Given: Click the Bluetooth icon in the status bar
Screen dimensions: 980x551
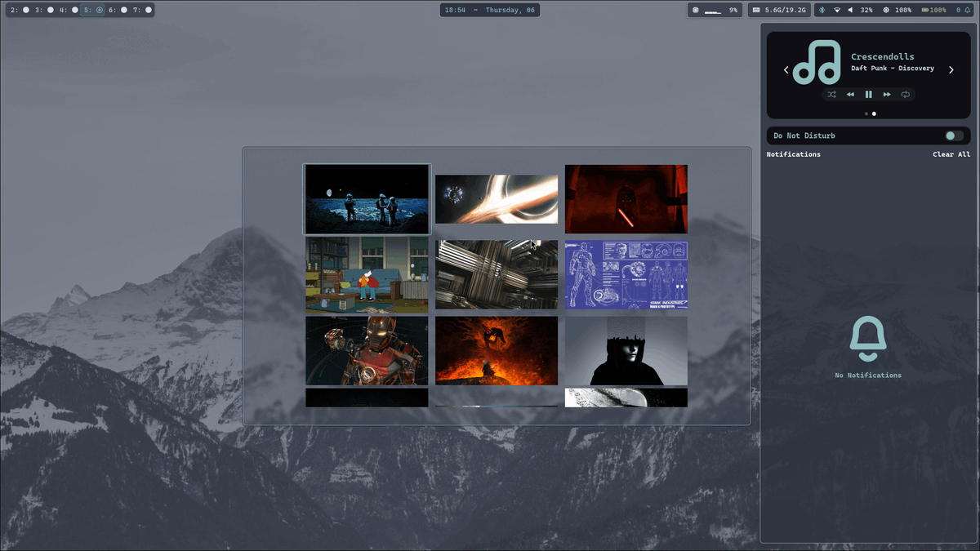Looking at the screenshot, I should [x=822, y=10].
